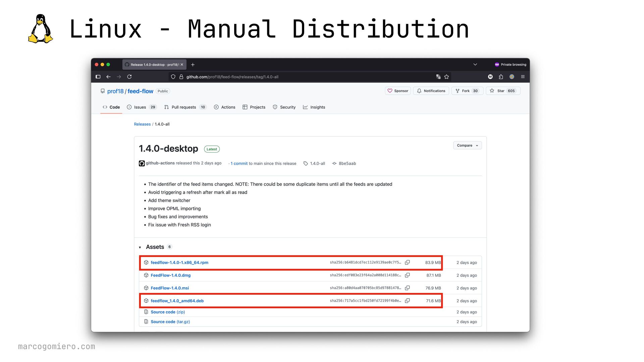Open the Pull requests tab
Image resolution: width=644 pixels, height=362 pixels.
tap(185, 107)
